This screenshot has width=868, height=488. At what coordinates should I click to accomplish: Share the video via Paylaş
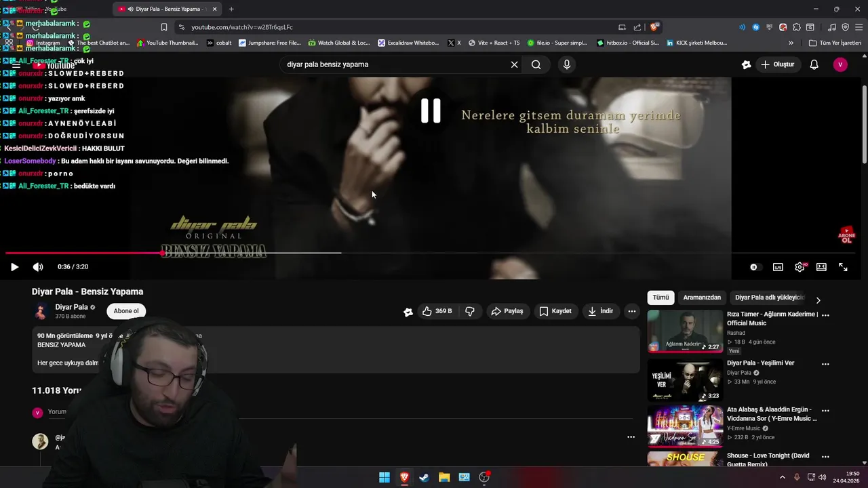(x=507, y=311)
